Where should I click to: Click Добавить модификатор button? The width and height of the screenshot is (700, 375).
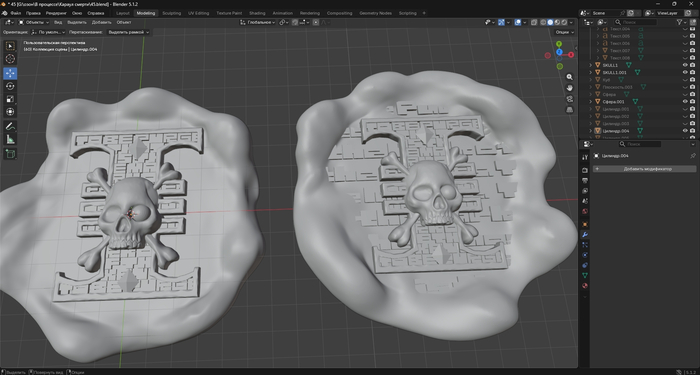coord(644,169)
